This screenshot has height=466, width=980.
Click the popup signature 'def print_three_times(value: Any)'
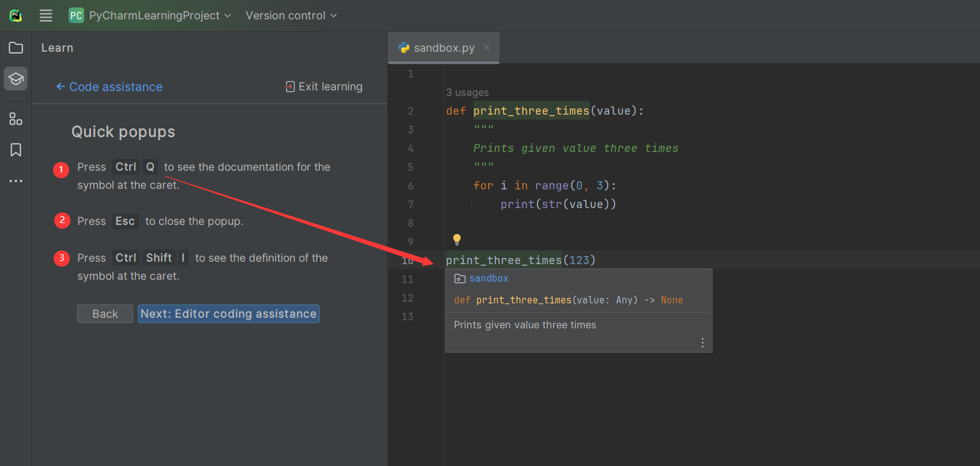(545, 300)
